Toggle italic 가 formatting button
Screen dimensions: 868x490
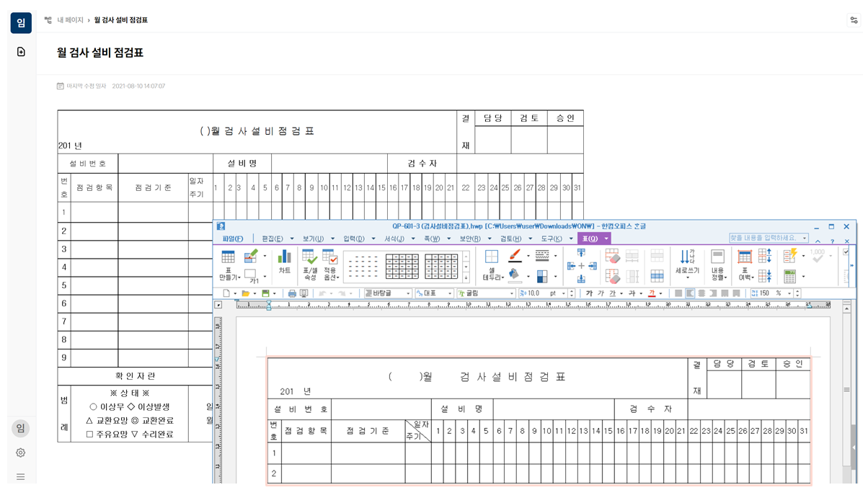coord(601,293)
